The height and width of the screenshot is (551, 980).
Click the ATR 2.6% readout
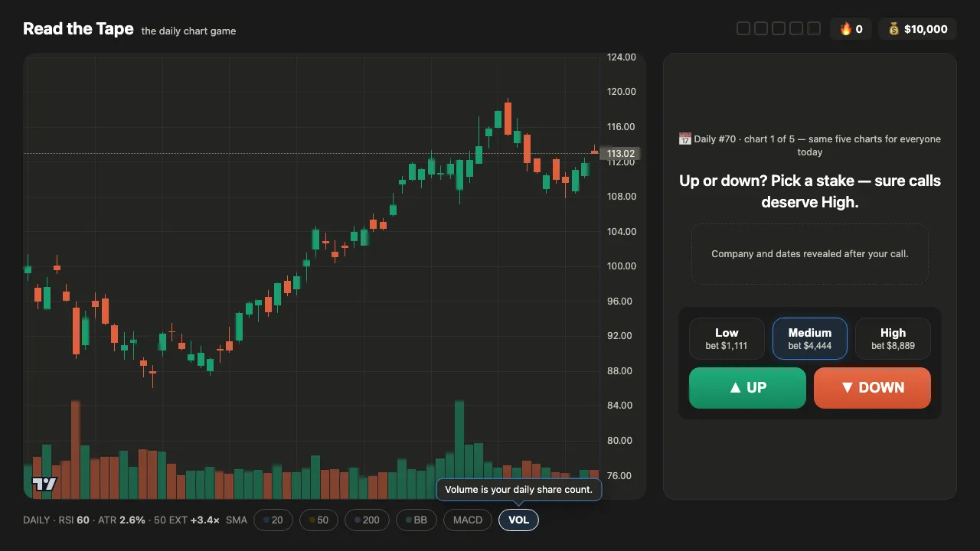click(x=122, y=520)
